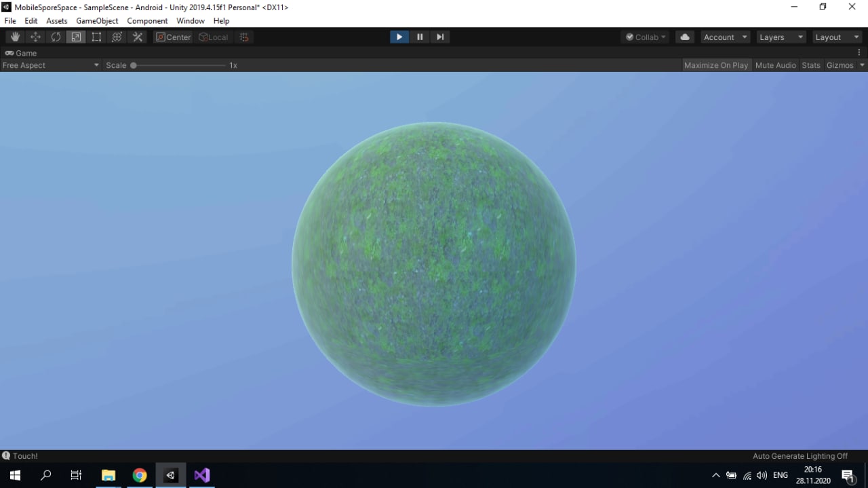Open File Explorer from taskbar
Screen dimensions: 868x488
point(108,475)
